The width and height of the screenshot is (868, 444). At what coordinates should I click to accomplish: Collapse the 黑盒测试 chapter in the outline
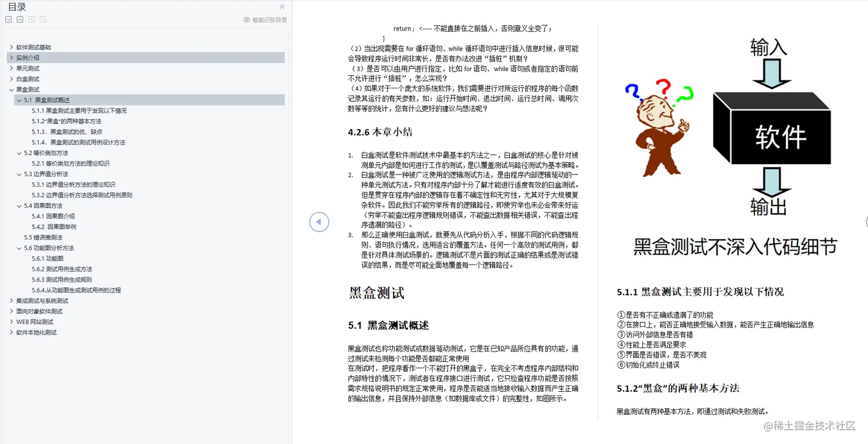11,89
